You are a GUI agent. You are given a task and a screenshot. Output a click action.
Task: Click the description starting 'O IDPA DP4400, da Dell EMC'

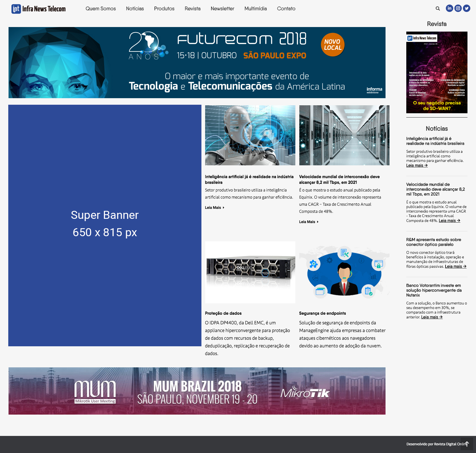click(x=248, y=338)
